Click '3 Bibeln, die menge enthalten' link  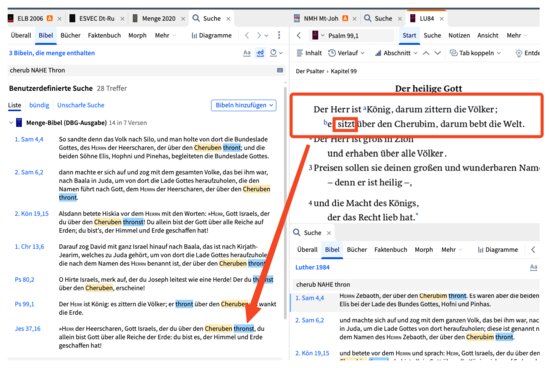pyautogui.click(x=52, y=53)
